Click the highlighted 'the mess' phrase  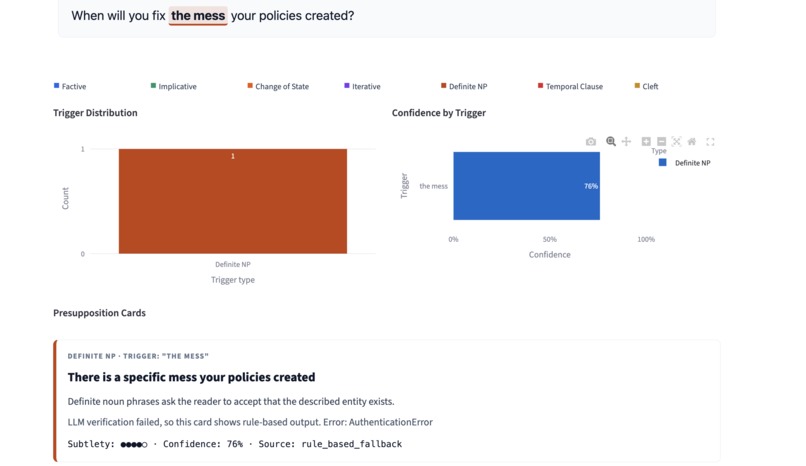click(198, 16)
